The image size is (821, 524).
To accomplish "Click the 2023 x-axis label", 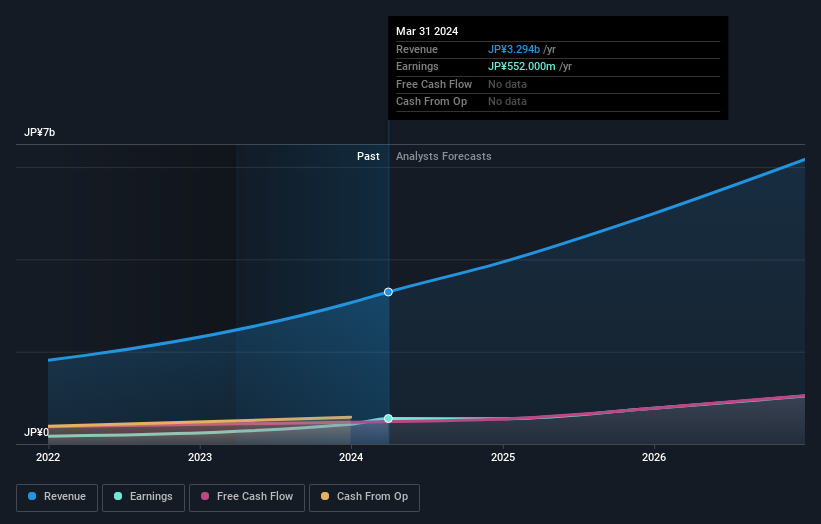I will tap(200, 458).
